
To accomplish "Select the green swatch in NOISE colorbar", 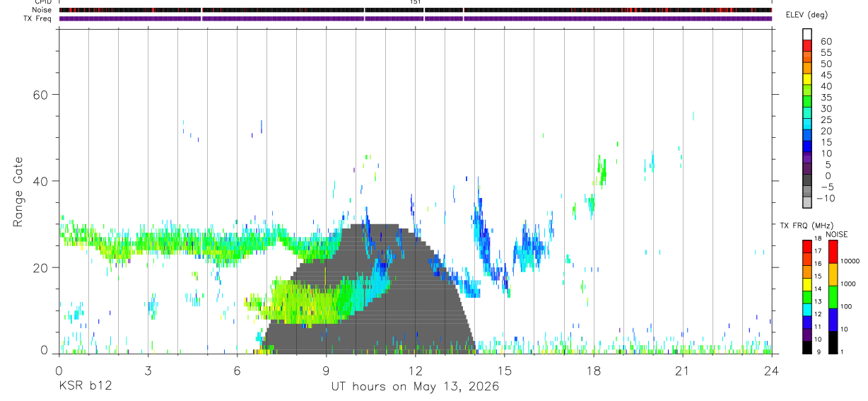I will click(x=834, y=297).
